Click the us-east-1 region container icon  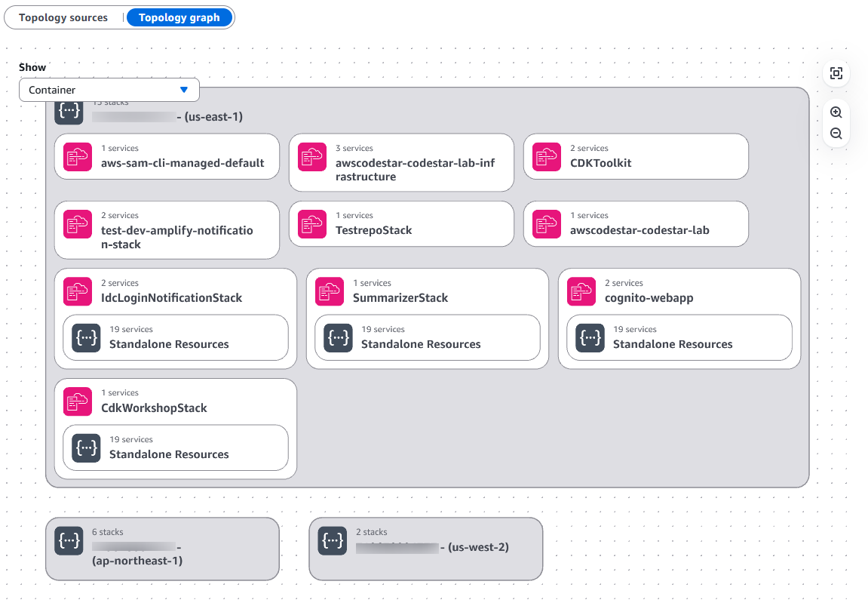[69, 111]
